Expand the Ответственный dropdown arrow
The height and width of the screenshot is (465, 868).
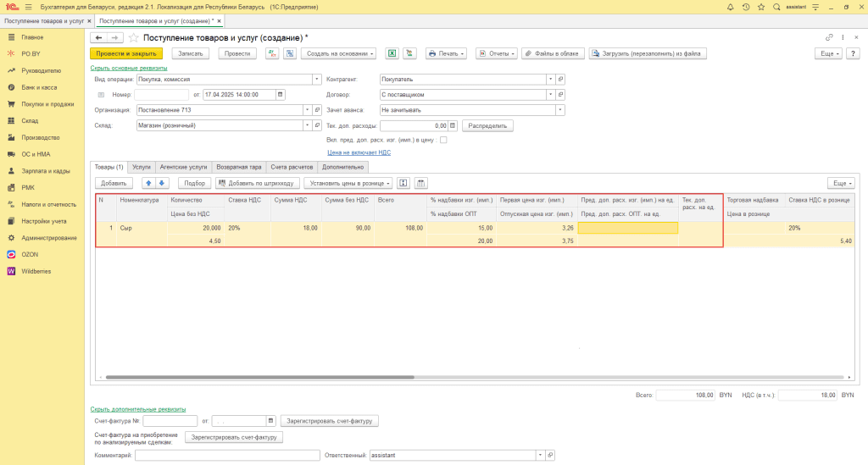540,455
